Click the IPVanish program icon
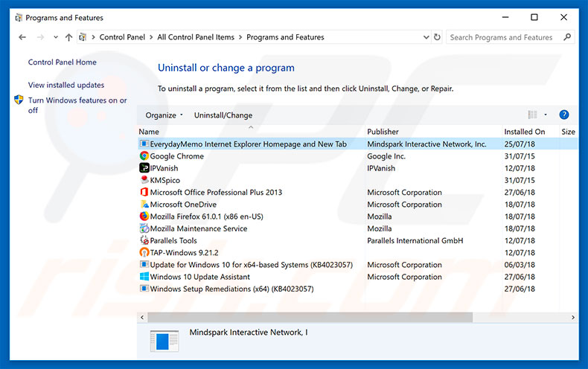 (144, 168)
